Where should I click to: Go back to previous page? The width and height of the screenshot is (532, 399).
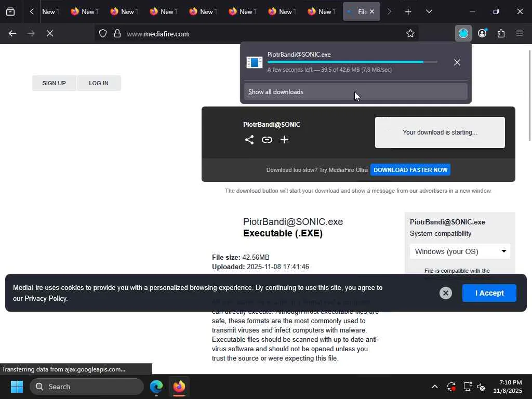(x=12, y=34)
